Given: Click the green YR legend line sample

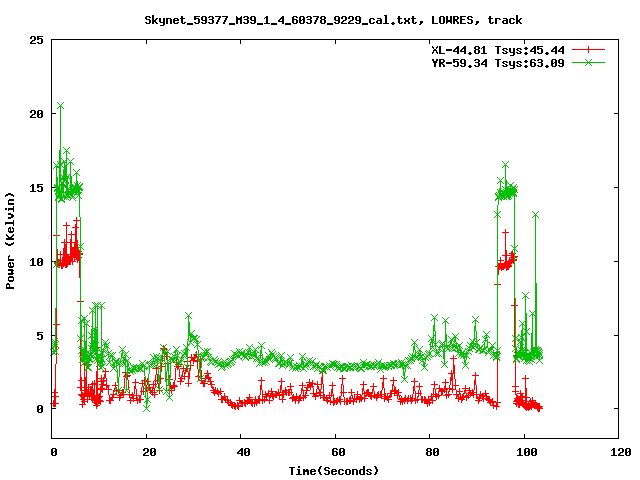Looking at the screenshot, I should click(588, 62).
